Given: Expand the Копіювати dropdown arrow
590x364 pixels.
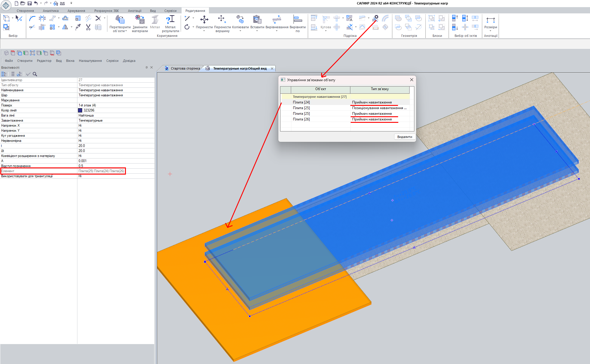Looking at the screenshot, I should pos(240,31).
